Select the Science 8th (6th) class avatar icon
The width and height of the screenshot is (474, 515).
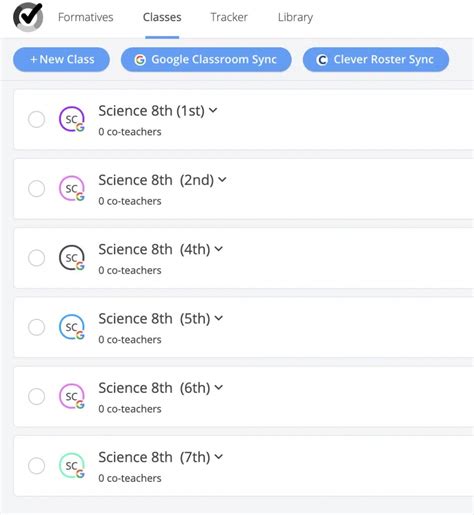[x=72, y=396]
